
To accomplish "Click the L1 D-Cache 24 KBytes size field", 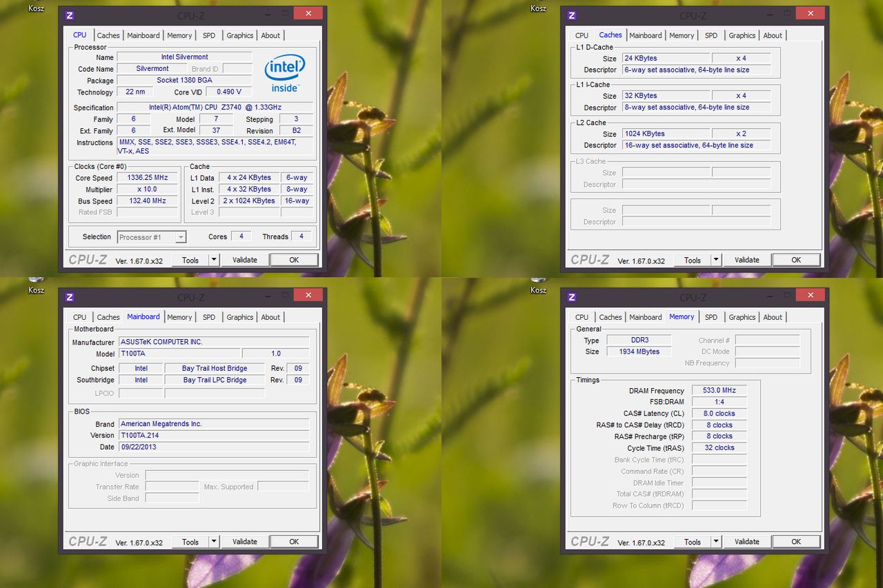I will [666, 59].
